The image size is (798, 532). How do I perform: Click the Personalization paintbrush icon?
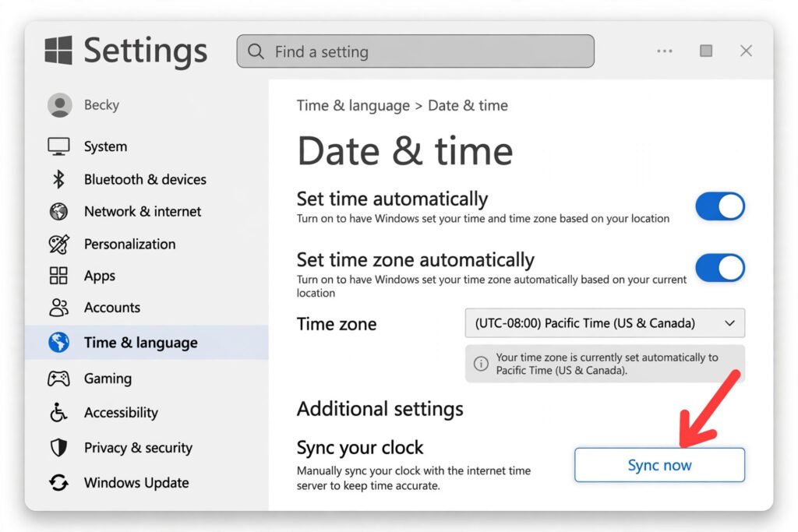pos(58,244)
